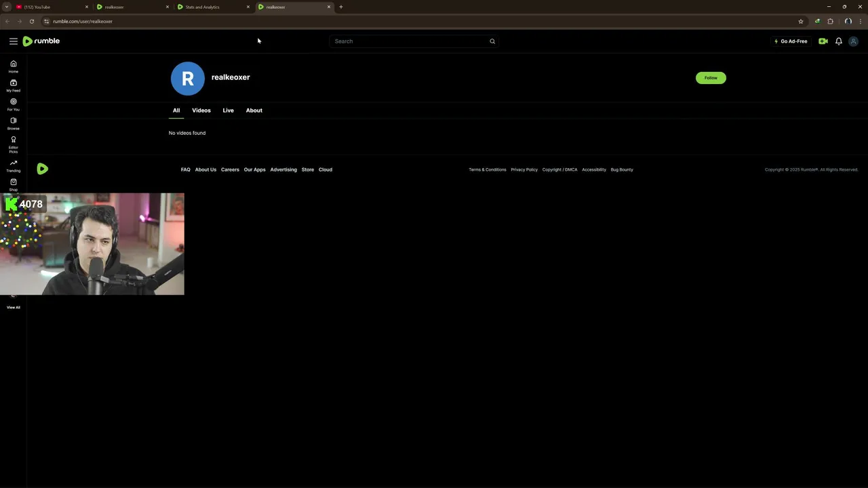Click View All in the sidebar
This screenshot has width=868, height=488.
14,308
